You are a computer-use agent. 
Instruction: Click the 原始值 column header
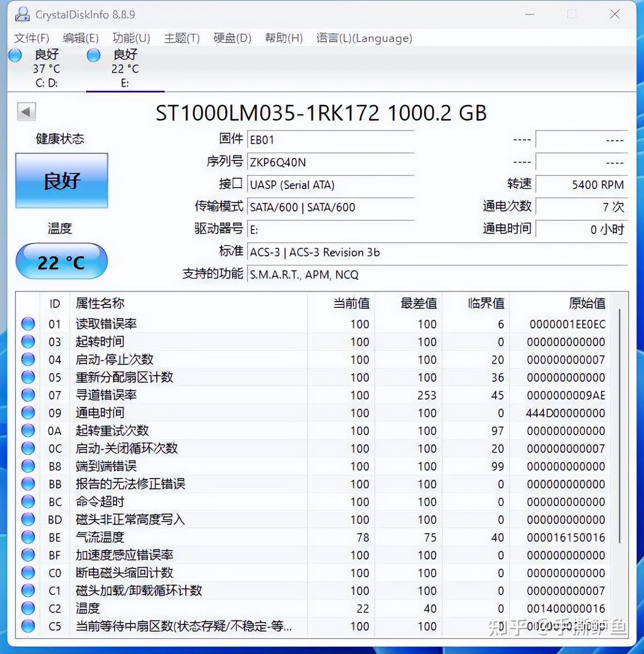click(x=561, y=303)
